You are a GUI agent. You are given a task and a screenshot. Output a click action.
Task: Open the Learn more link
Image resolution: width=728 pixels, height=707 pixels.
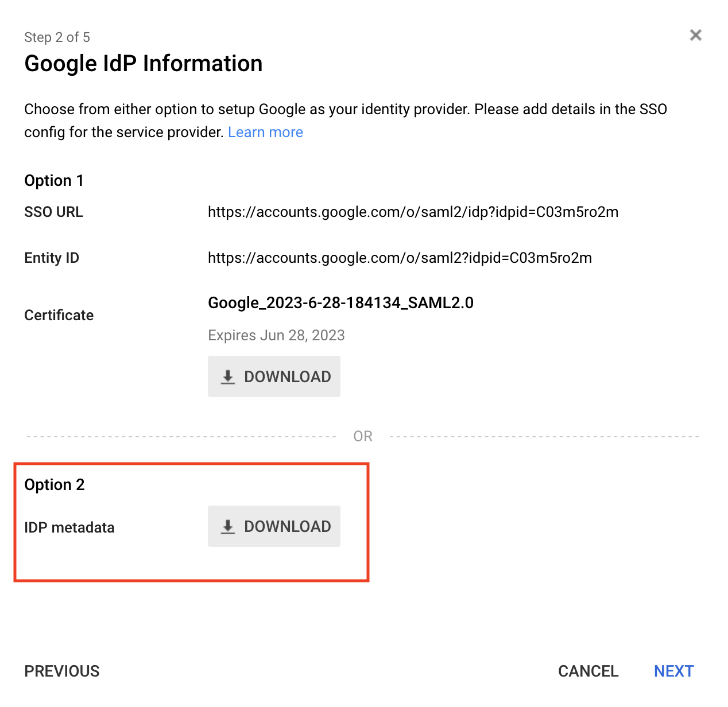[x=265, y=133]
